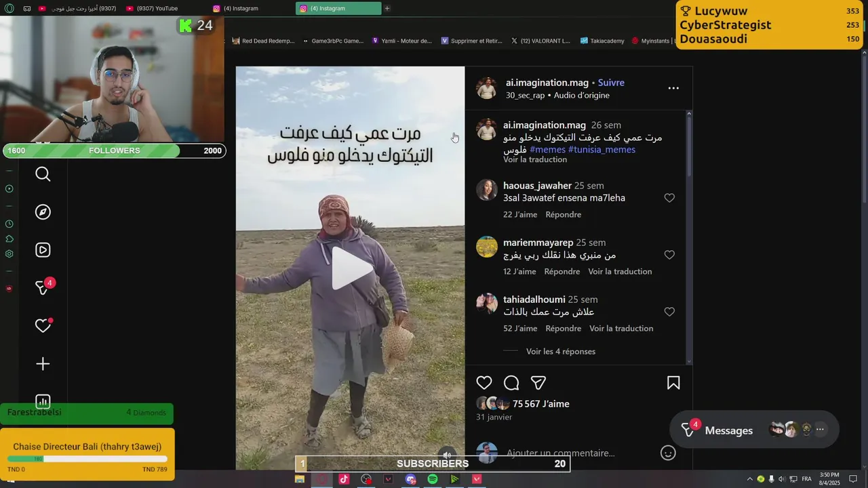
Task: Translate mariemmayarep's comment
Action: point(620,271)
